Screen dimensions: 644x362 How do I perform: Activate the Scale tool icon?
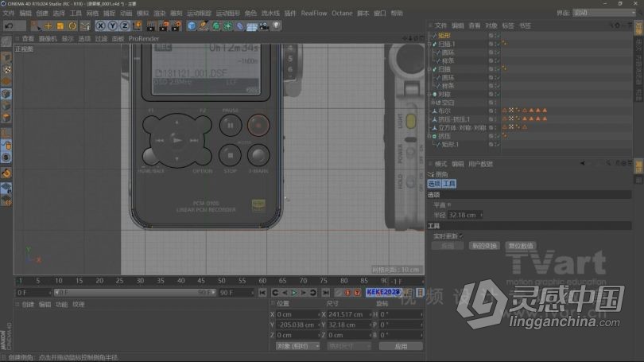[x=60, y=26]
